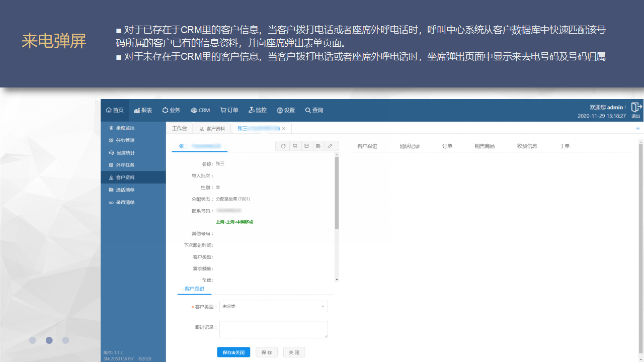The width and height of the screenshot is (644, 362).
Task: Click the 关闭 close button
Action: point(294,352)
